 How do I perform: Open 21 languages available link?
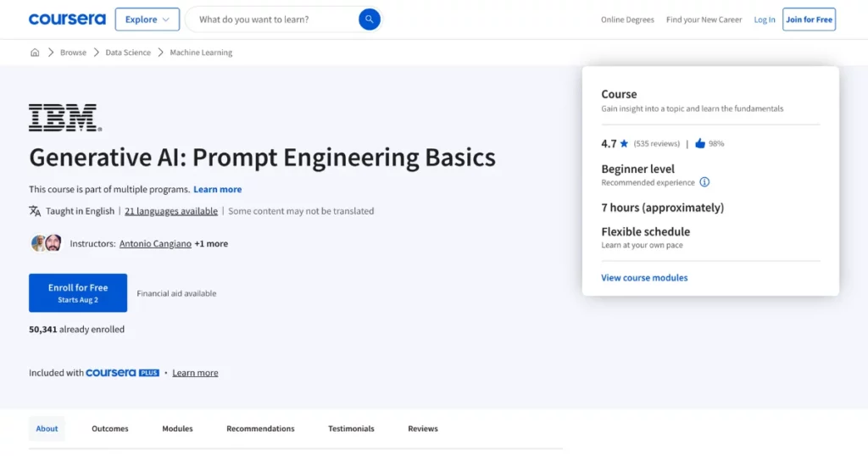coord(171,211)
